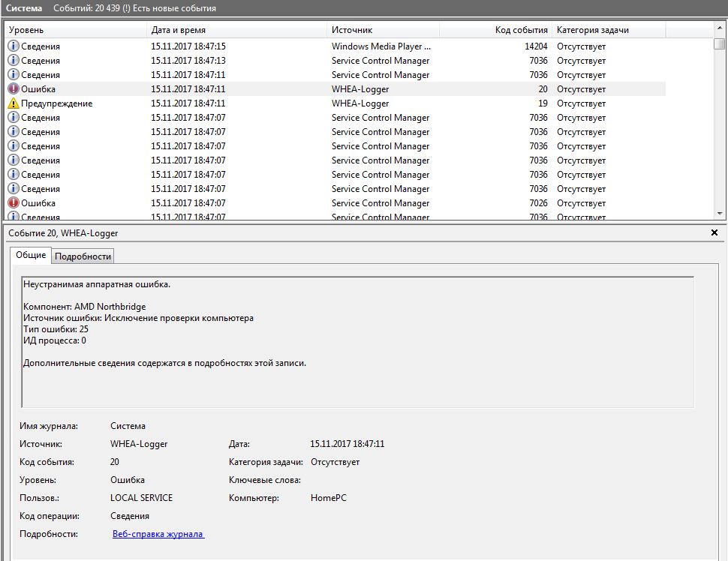Click the info icon of the 18:47:13 event
Image resolution: width=728 pixels, height=561 pixels.
pyautogui.click(x=14, y=60)
